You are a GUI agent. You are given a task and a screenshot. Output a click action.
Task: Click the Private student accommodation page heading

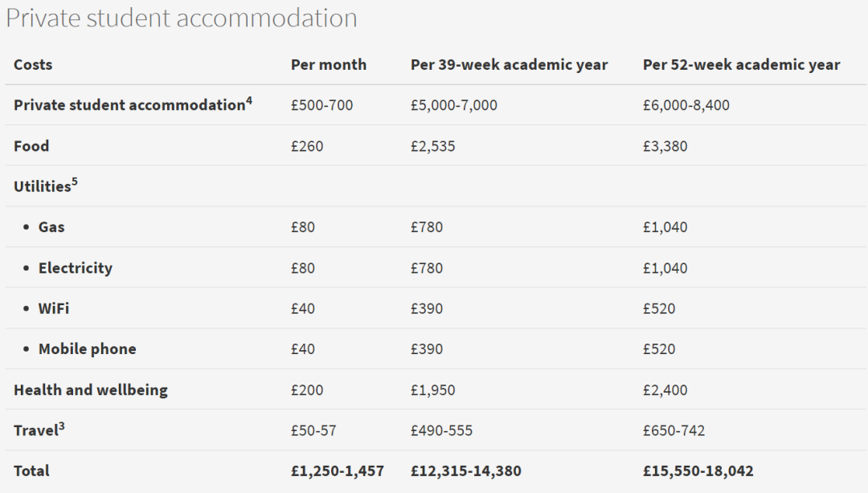[182, 18]
